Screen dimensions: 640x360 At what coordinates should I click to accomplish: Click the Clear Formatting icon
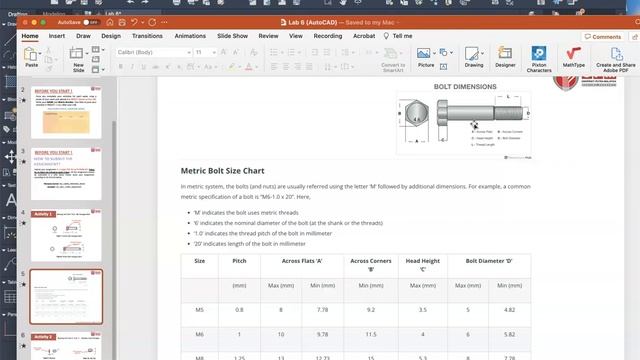pyautogui.click(x=253, y=52)
